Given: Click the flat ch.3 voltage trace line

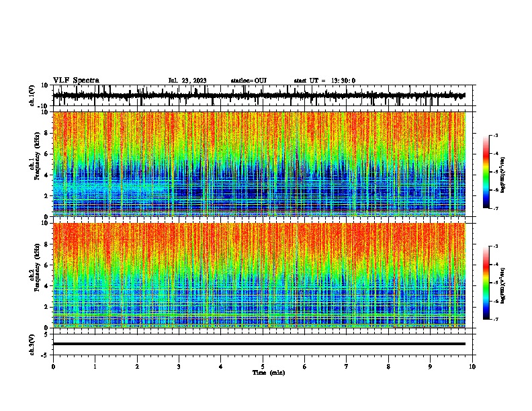Looking at the screenshot, I should (259, 344).
